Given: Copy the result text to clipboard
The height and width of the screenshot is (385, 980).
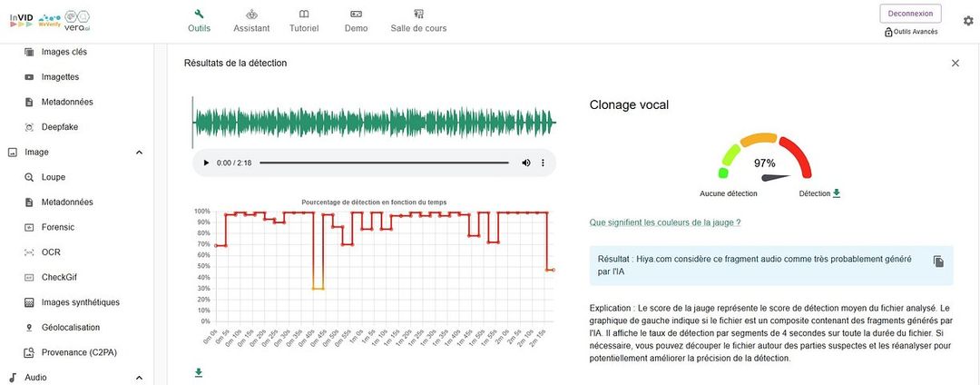Looking at the screenshot, I should pyautogui.click(x=938, y=262).
